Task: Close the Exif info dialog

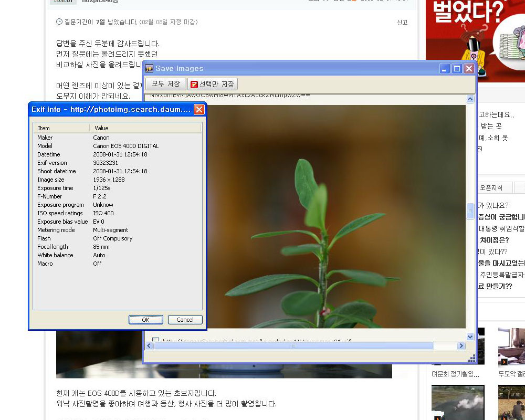Action: coord(199,109)
